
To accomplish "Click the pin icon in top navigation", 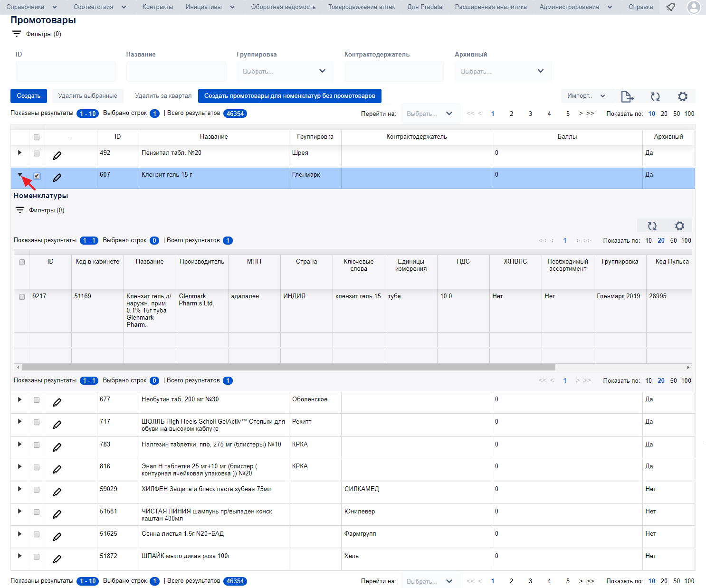I will pyautogui.click(x=671, y=7).
